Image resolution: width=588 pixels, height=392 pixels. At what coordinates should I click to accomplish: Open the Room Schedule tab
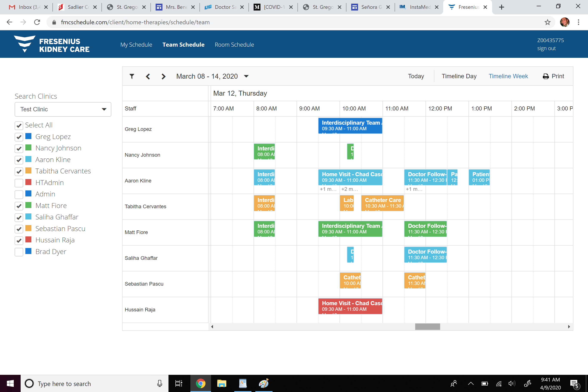[x=234, y=44]
